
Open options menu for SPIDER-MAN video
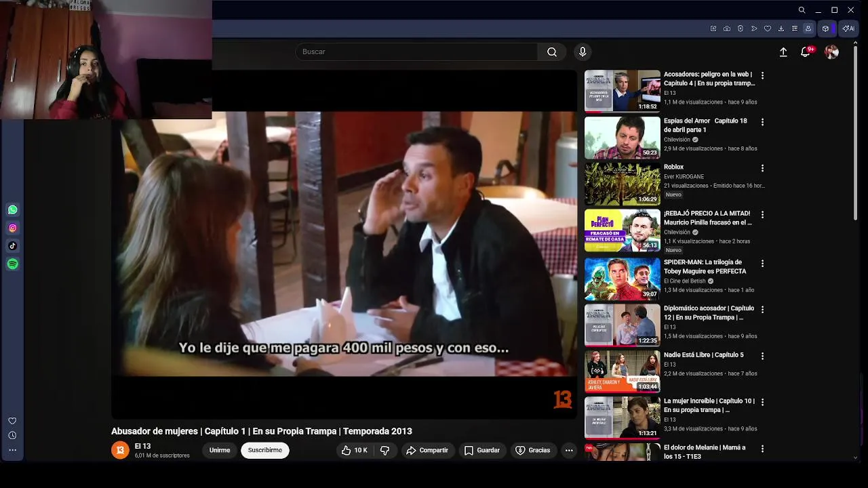click(762, 263)
